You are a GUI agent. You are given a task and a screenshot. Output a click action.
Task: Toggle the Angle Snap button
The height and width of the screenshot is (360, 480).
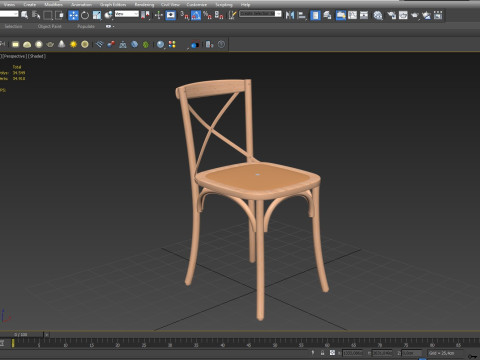click(x=196, y=15)
